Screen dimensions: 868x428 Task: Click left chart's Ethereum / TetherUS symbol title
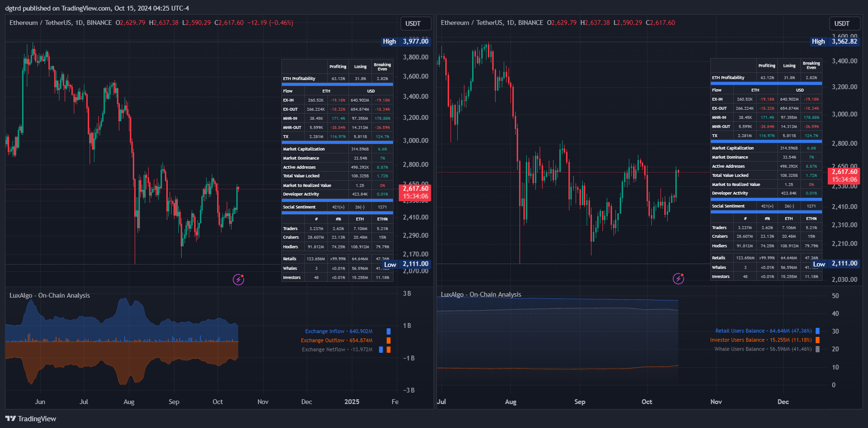[x=60, y=23]
